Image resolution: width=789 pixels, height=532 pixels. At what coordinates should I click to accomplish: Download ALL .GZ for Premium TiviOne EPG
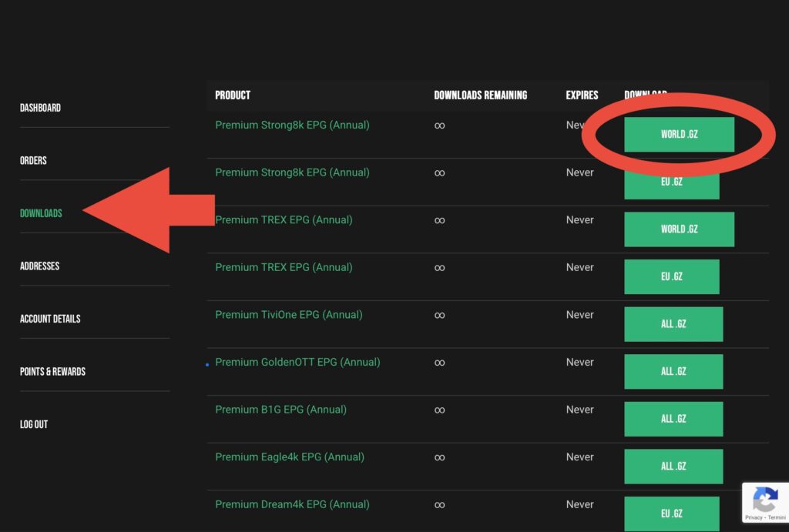673,324
